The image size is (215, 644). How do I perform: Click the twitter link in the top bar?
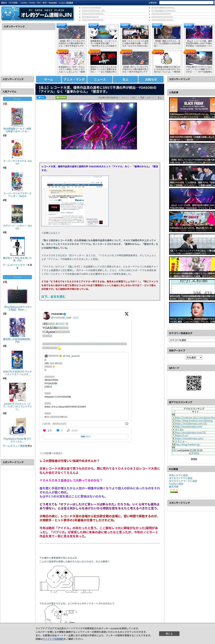(x=24, y=3)
